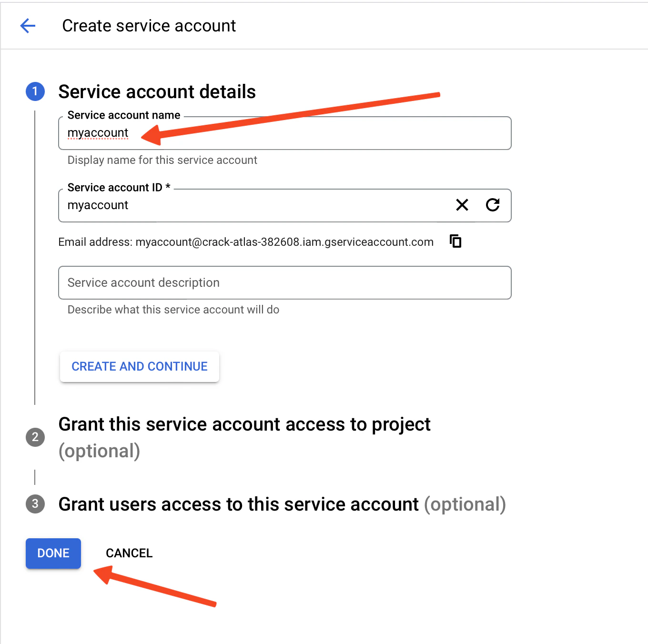648x644 pixels.
Task: Copy the service account email address
Action: [x=456, y=241]
